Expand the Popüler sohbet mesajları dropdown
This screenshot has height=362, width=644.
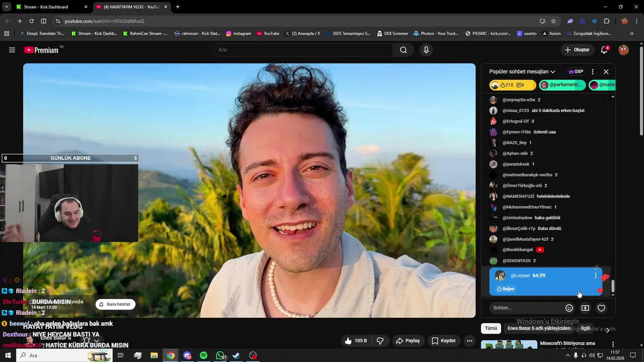[x=522, y=71]
